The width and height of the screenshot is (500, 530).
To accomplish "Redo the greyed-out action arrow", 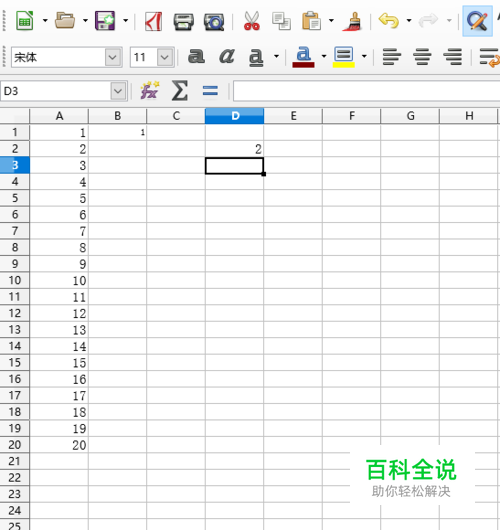I will click(x=428, y=21).
